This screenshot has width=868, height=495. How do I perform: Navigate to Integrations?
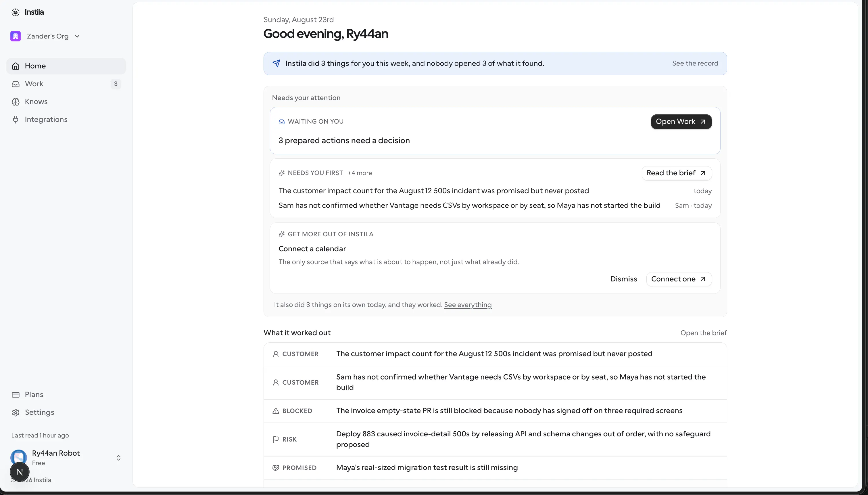[66, 120]
